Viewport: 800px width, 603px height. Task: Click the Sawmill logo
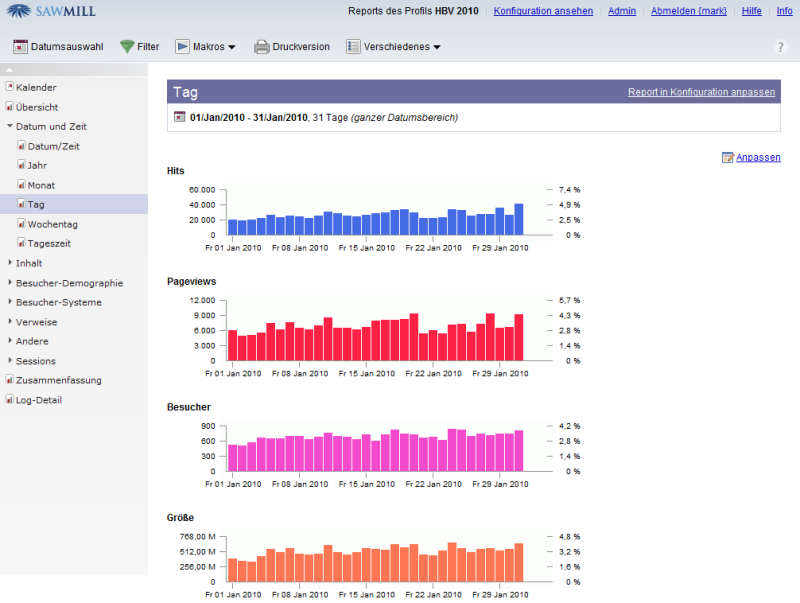50,13
